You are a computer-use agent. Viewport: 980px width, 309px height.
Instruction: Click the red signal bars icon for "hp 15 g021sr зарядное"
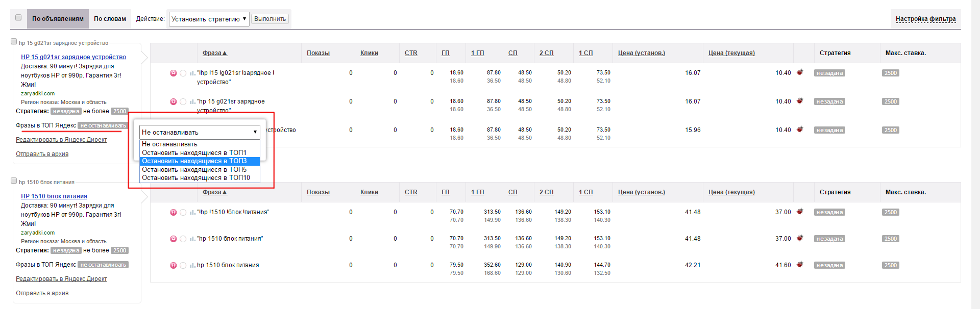tap(183, 101)
